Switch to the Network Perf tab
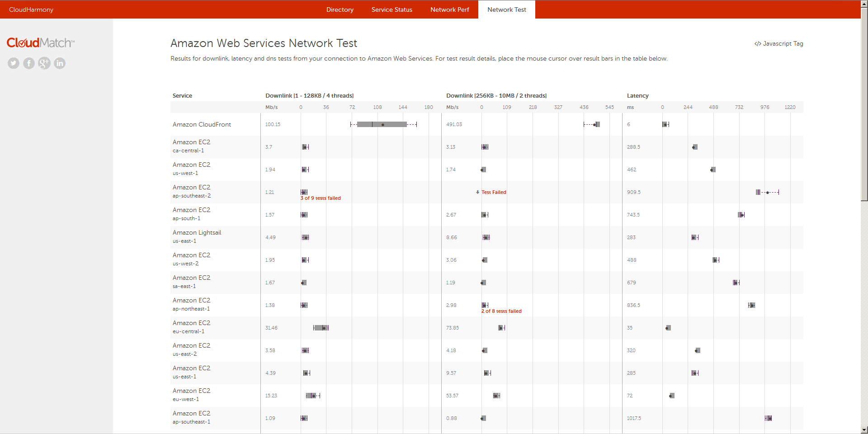The height and width of the screenshot is (434, 868). pyautogui.click(x=449, y=9)
